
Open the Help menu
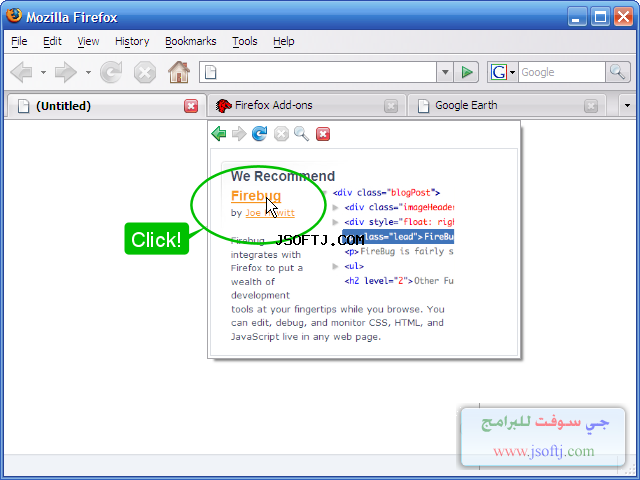point(284,41)
